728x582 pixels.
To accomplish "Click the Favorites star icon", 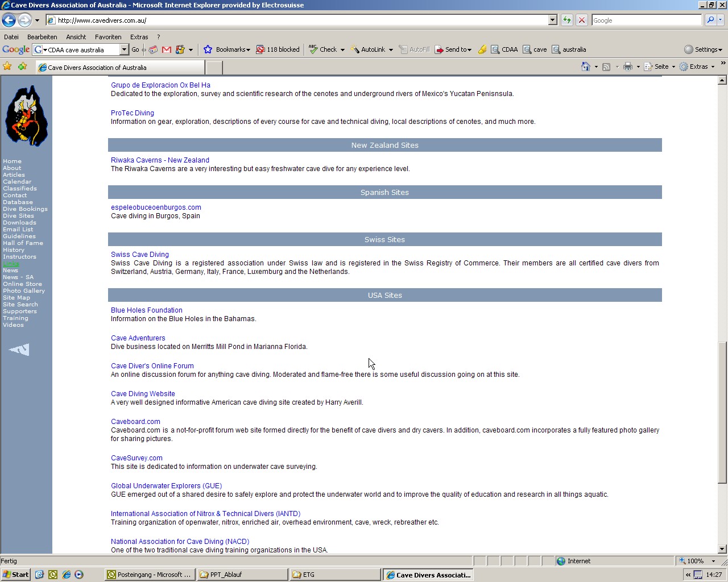I will pos(7,66).
